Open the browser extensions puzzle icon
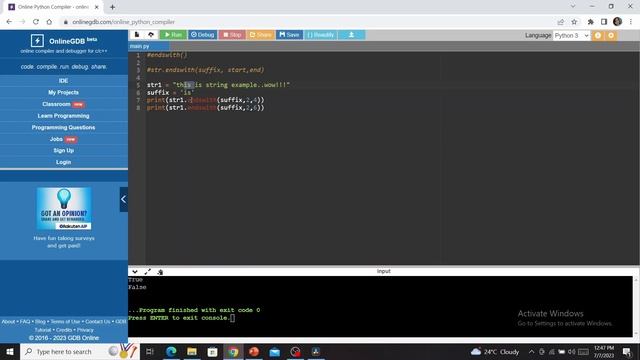 (591, 22)
